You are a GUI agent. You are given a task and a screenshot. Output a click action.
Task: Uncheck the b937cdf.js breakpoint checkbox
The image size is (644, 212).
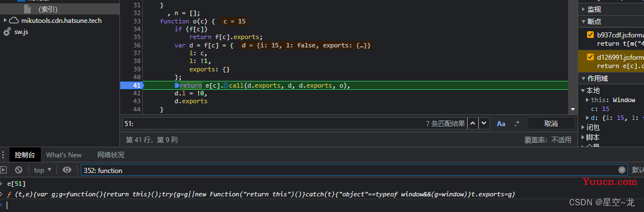point(590,35)
